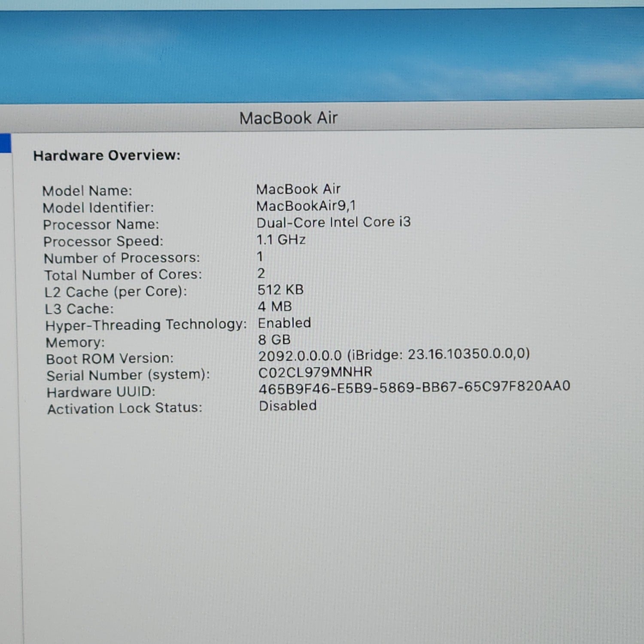644x644 pixels.
Task: Select the Enabled hyper-threading value
Action: coord(284,323)
